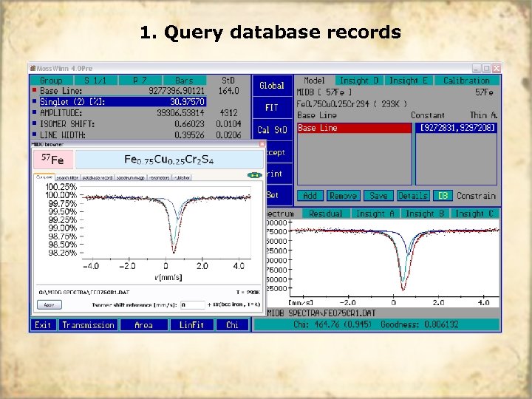
Task: Click the Fe0.75Cu0.25Cr2S4 formula box
Action: [169, 159]
